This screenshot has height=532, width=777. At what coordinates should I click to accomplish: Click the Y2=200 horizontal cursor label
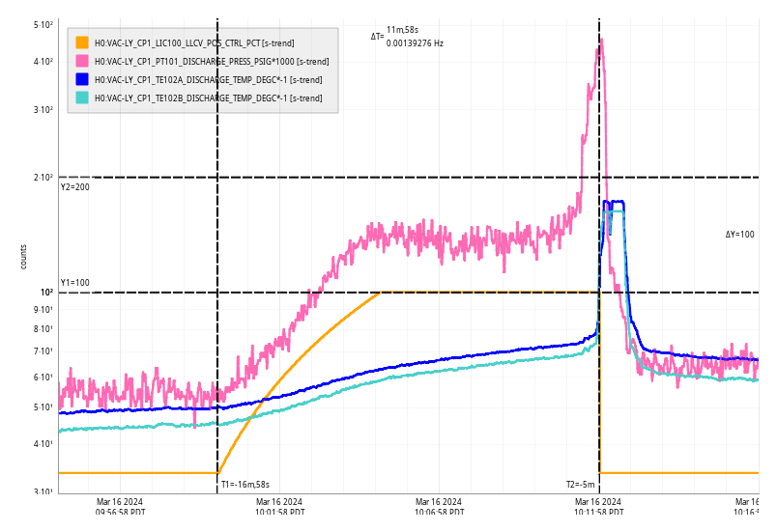pos(75,186)
